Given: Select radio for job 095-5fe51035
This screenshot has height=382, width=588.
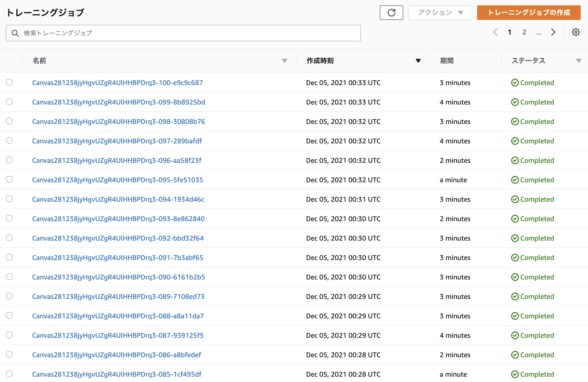Looking at the screenshot, I should (9, 180).
